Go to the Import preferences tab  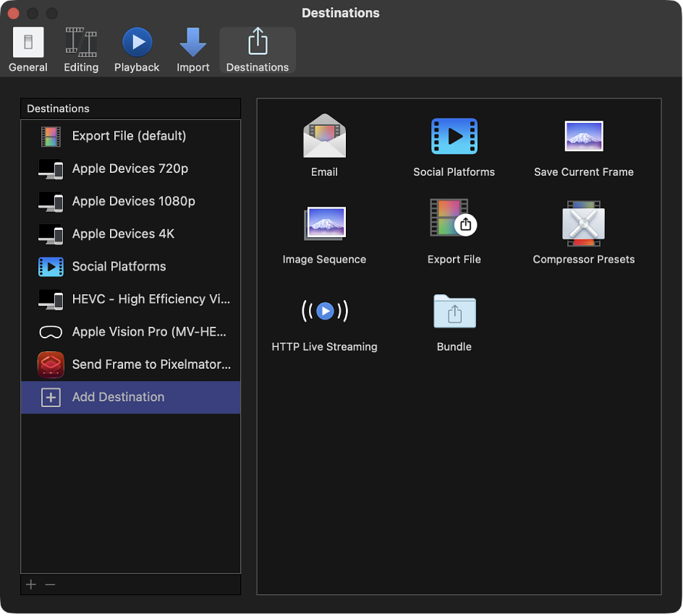(x=192, y=50)
